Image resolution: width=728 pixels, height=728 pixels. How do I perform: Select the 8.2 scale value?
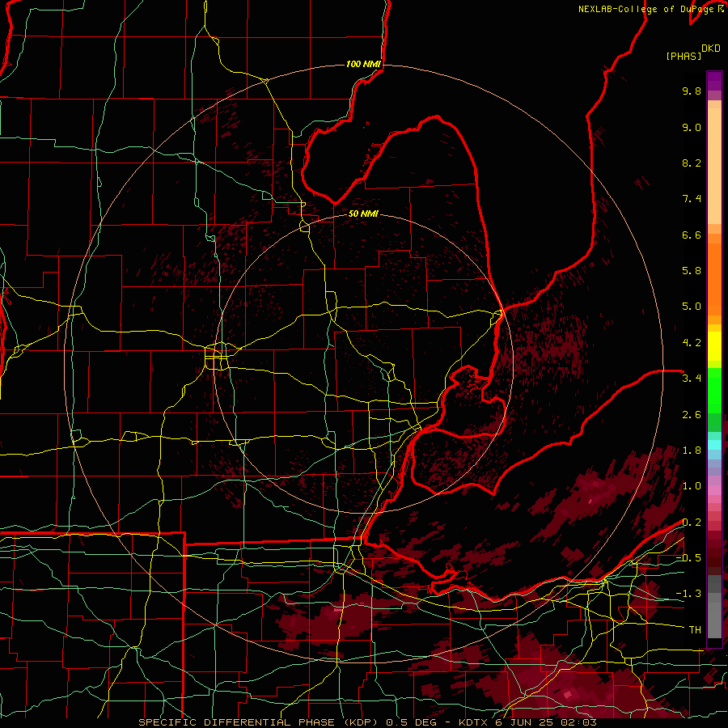tap(692, 163)
